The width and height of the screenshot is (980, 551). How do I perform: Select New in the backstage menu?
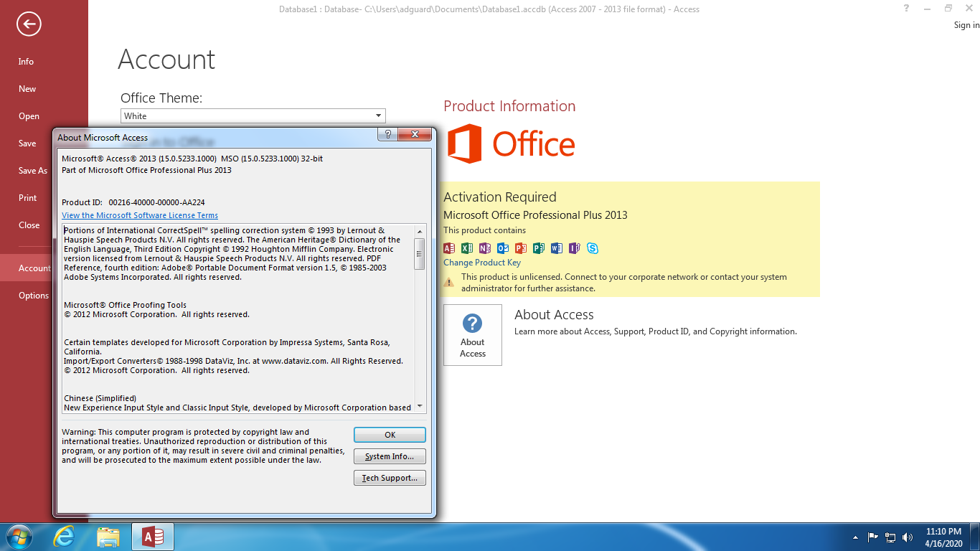[x=27, y=89]
